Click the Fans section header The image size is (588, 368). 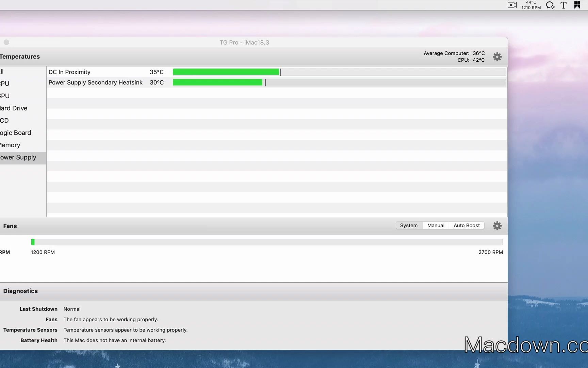(10, 226)
